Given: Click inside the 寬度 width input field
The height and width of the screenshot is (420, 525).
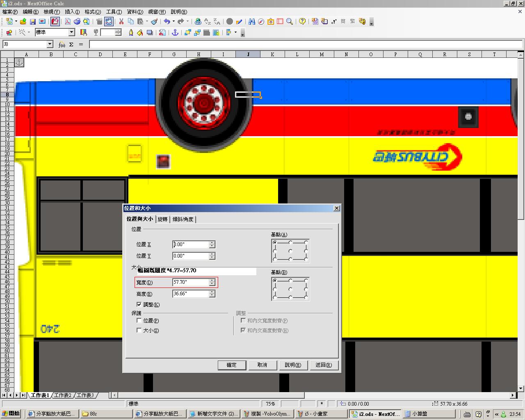Looking at the screenshot, I should (191, 282).
